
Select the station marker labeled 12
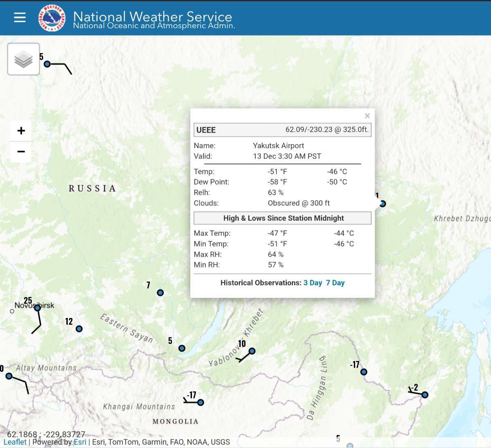[79, 329]
